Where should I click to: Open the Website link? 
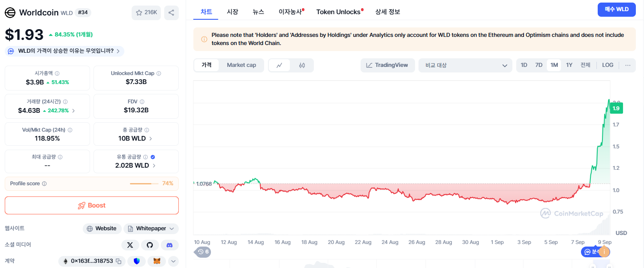click(102, 228)
